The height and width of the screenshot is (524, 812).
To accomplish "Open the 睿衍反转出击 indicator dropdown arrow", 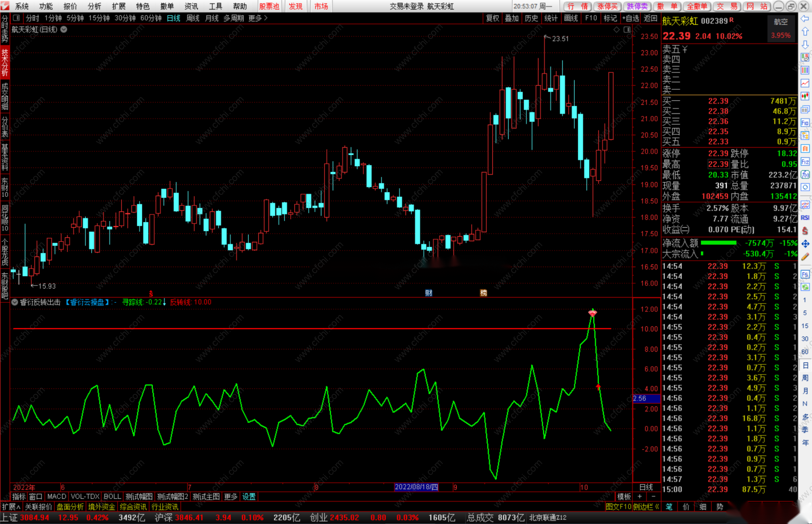I will coord(15,302).
